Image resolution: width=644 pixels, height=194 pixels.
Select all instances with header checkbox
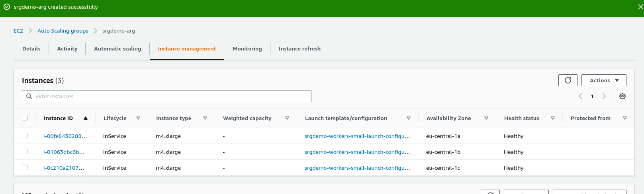coord(25,118)
